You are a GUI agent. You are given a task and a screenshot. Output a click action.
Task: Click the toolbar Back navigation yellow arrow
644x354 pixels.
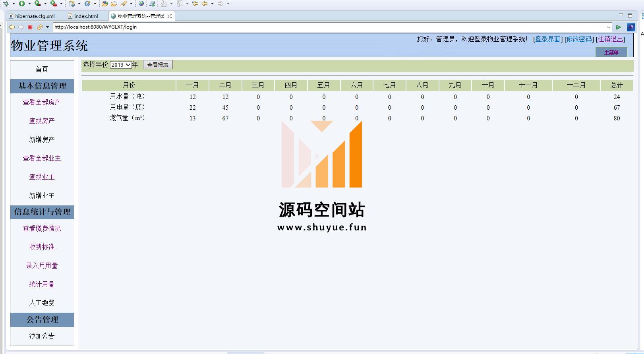coord(205,4)
